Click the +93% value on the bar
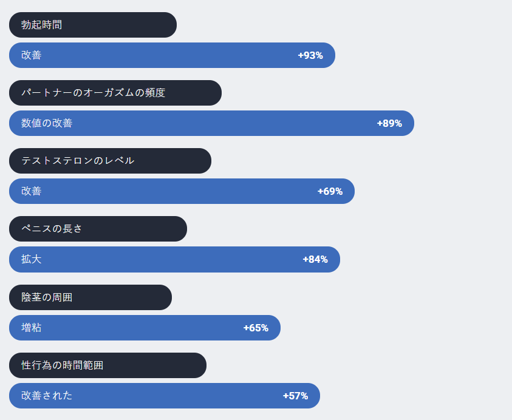Screen dimensions: 512x420 coord(310,55)
